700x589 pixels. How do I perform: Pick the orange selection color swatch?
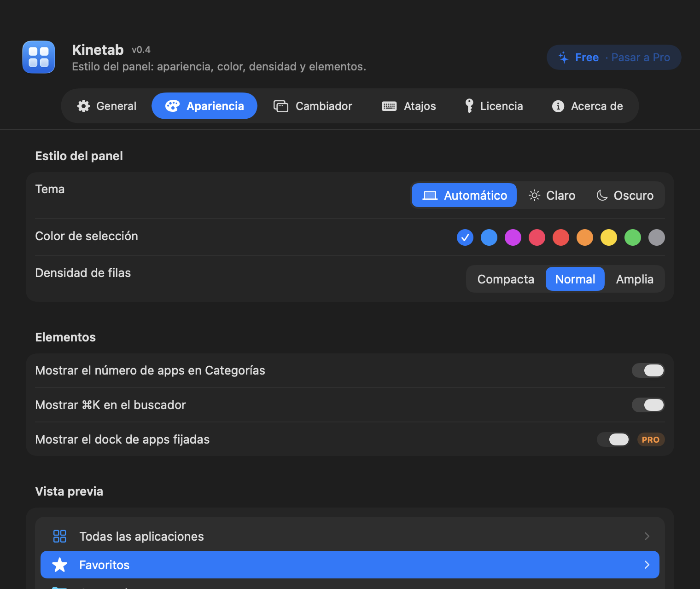[585, 237]
